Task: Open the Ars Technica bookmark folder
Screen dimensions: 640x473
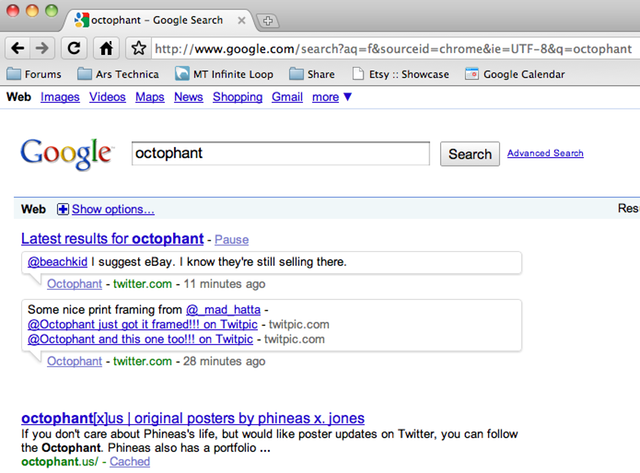Action: (118, 74)
